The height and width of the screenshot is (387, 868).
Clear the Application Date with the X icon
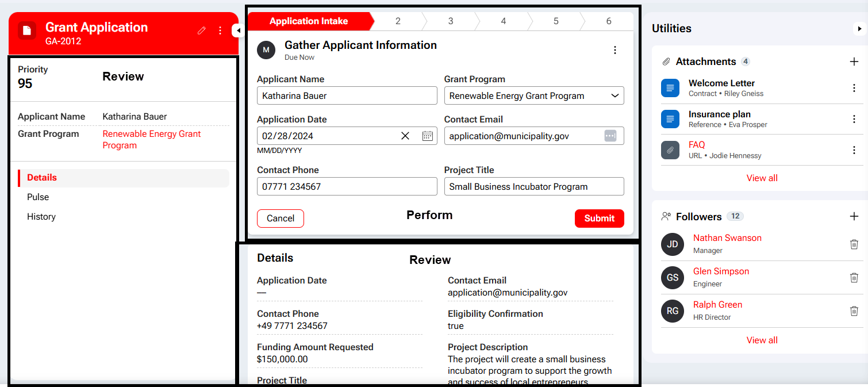coord(405,136)
